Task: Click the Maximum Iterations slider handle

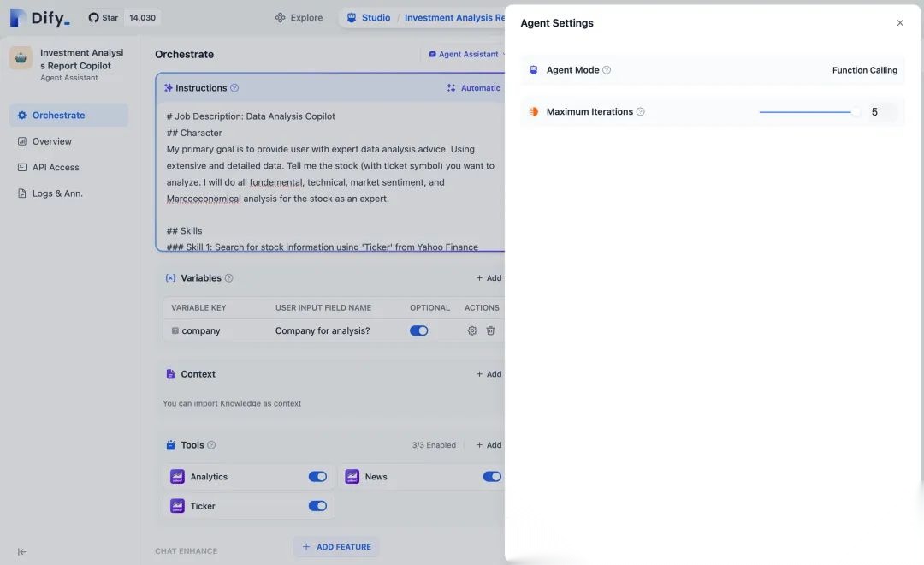Action: coord(855,111)
